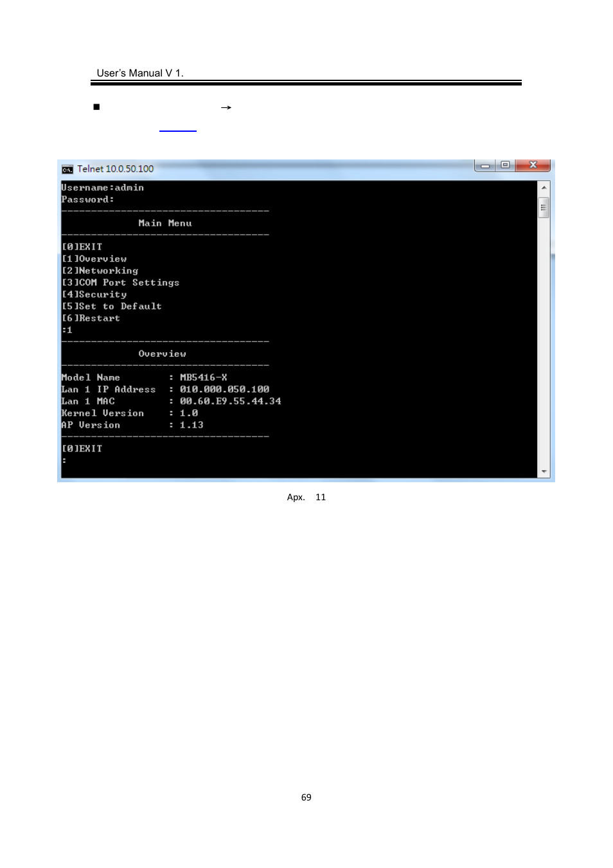Click the first '[0]EXIT' entry under Main Menu

82,247
